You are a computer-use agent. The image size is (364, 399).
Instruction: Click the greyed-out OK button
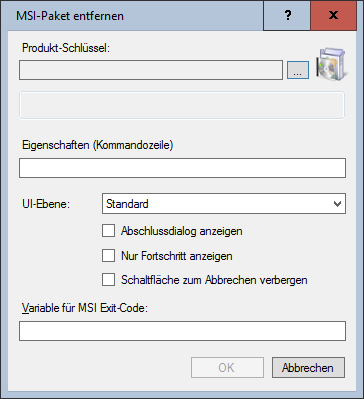[227, 368]
